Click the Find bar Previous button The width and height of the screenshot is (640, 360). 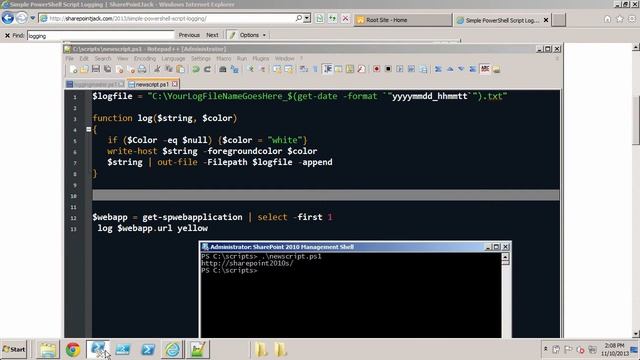tap(189, 35)
